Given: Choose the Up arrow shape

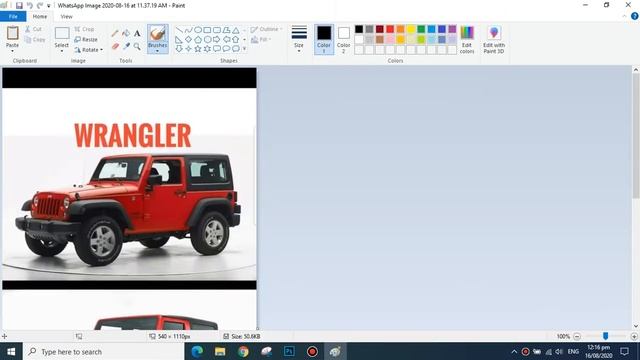Looking at the screenshot, I should pos(236,40).
